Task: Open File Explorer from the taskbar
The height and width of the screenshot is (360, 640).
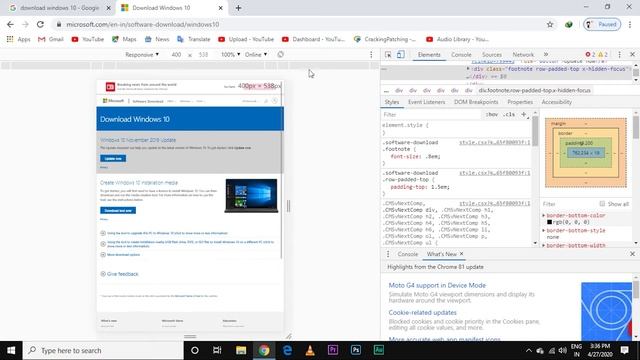Action: tap(241, 350)
